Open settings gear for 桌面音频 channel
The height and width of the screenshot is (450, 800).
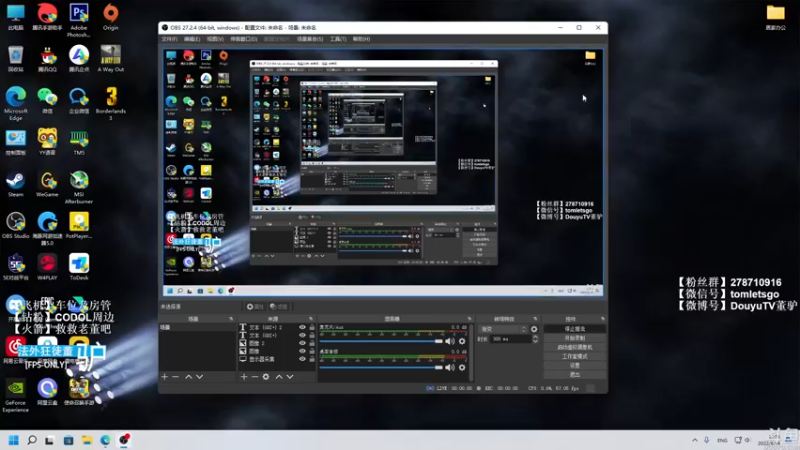(x=462, y=367)
